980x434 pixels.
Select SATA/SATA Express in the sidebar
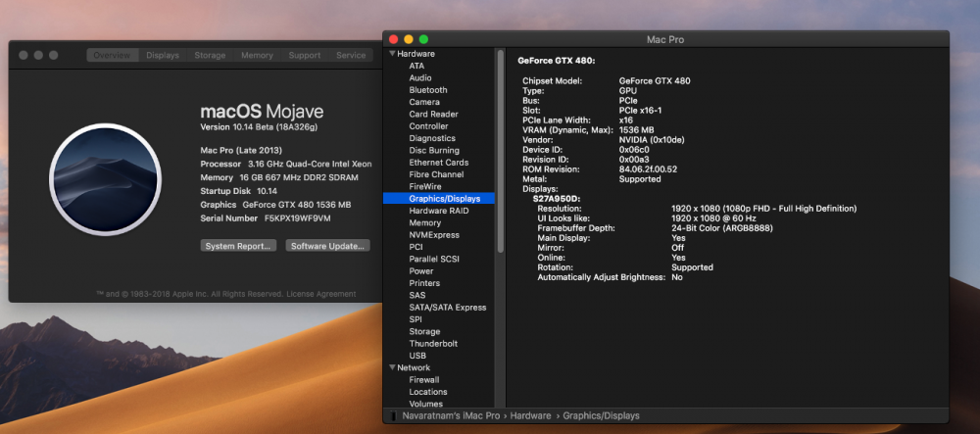pos(448,308)
